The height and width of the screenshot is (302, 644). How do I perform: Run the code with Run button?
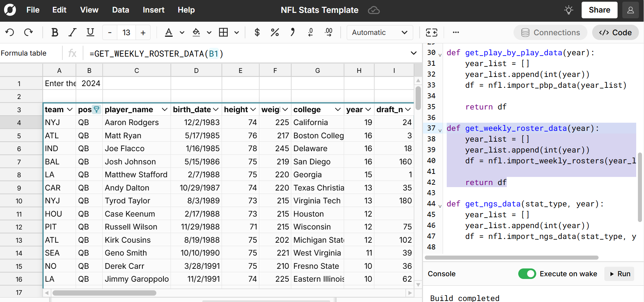(x=620, y=274)
